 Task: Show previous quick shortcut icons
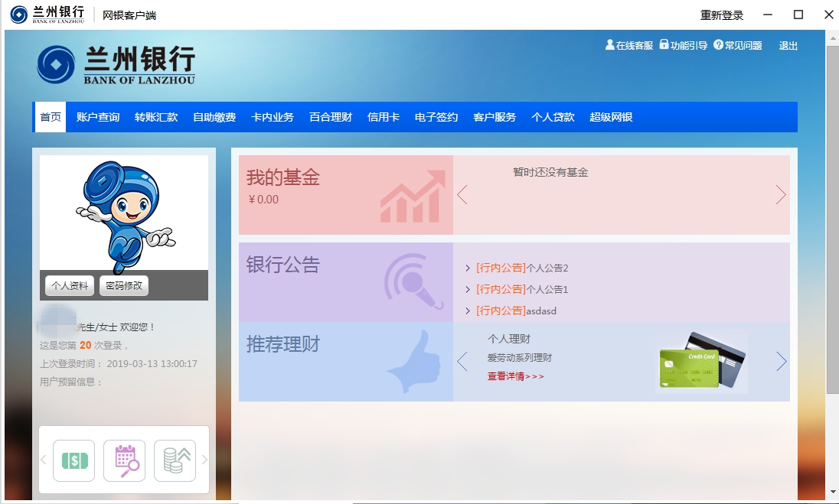(44, 460)
